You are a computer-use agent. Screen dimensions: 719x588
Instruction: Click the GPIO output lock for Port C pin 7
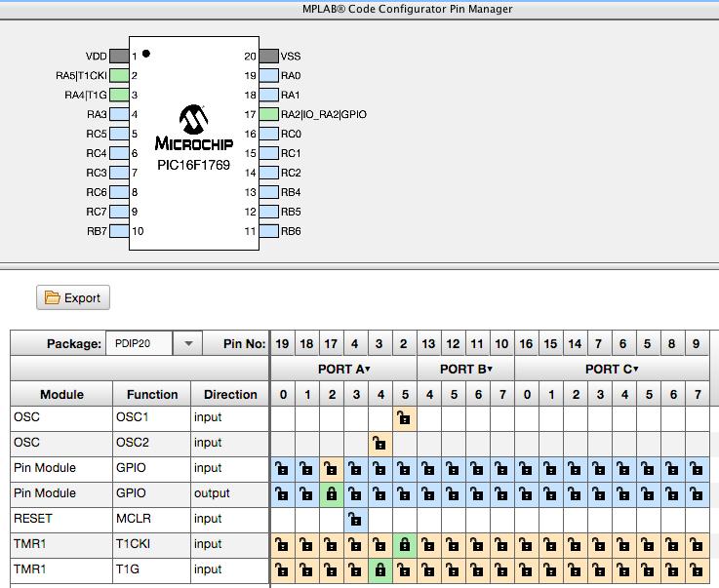697,494
